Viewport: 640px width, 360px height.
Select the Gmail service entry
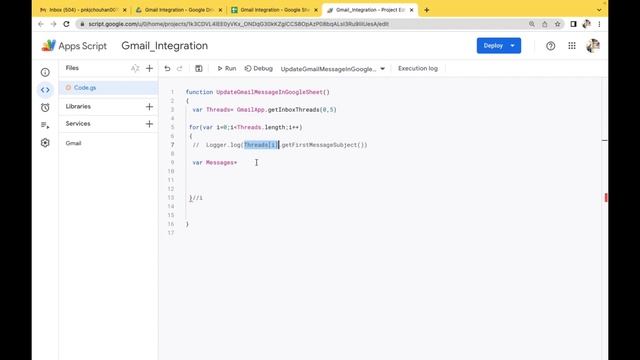tap(73, 143)
